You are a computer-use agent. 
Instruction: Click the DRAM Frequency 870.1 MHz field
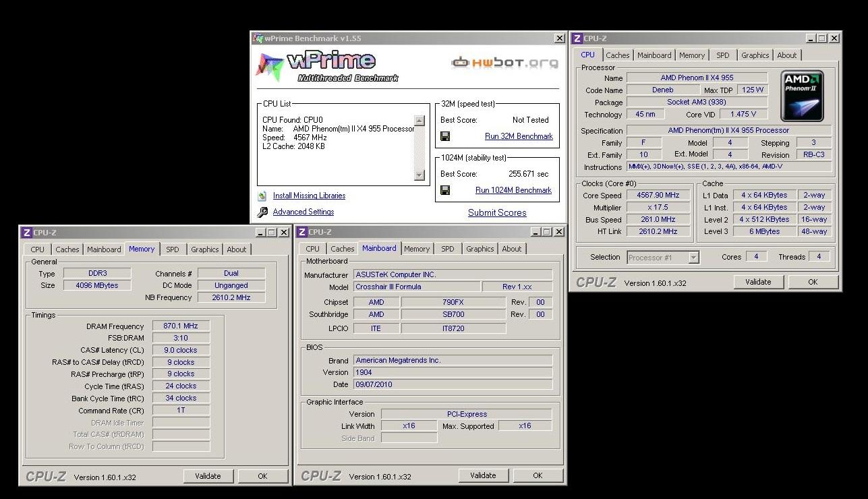click(181, 326)
